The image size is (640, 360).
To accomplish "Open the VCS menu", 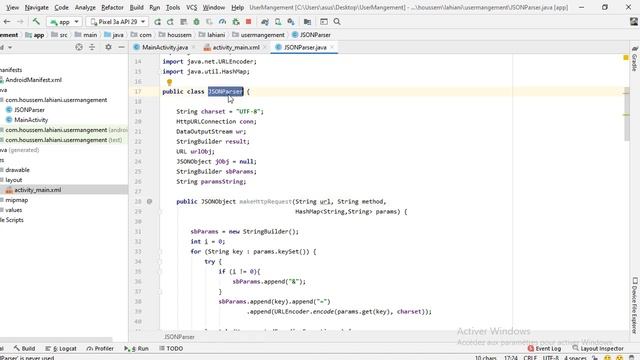I will (191, 7).
